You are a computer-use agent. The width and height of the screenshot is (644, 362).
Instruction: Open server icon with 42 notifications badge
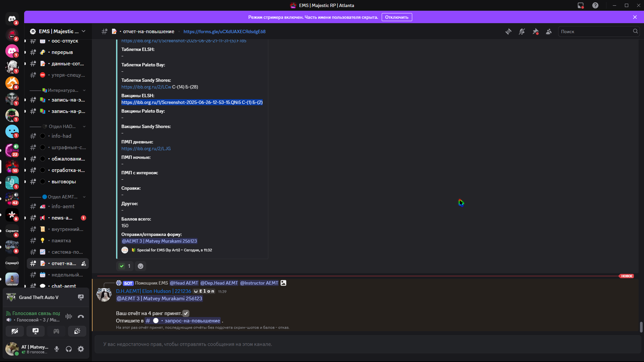(12, 198)
